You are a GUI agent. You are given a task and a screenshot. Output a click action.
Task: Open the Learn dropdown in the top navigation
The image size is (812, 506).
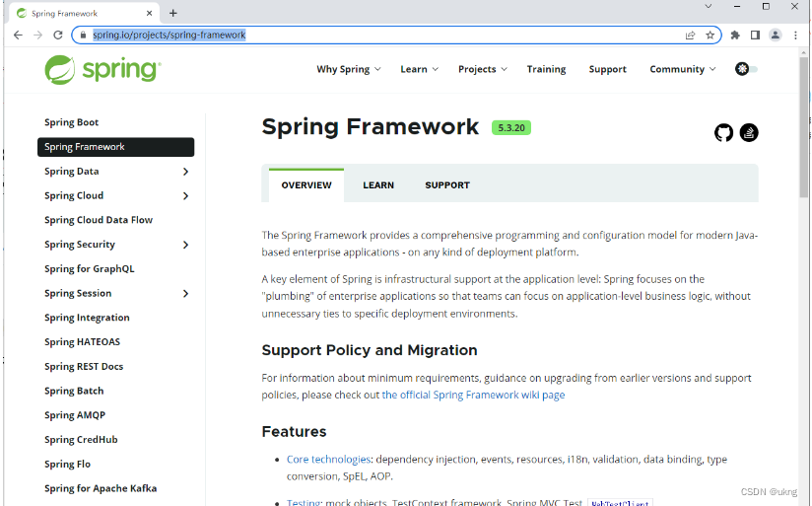[x=419, y=69]
